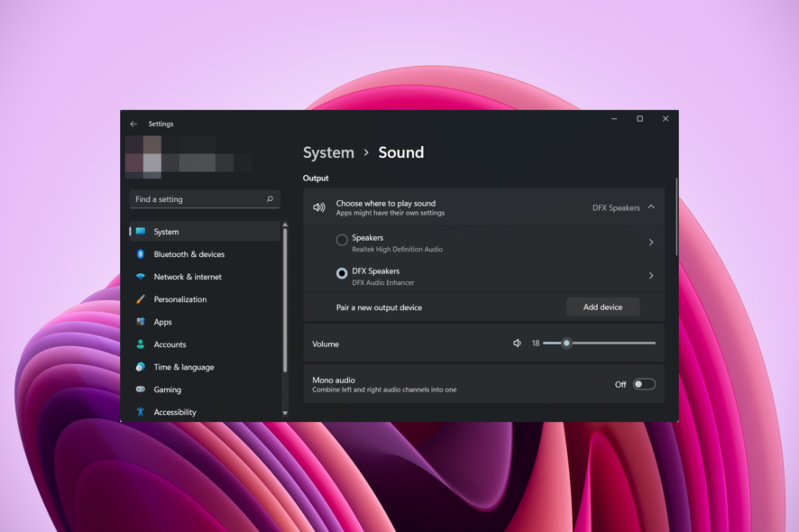Click the Gaming controller icon
Image resolution: width=799 pixels, height=532 pixels.
tap(141, 390)
